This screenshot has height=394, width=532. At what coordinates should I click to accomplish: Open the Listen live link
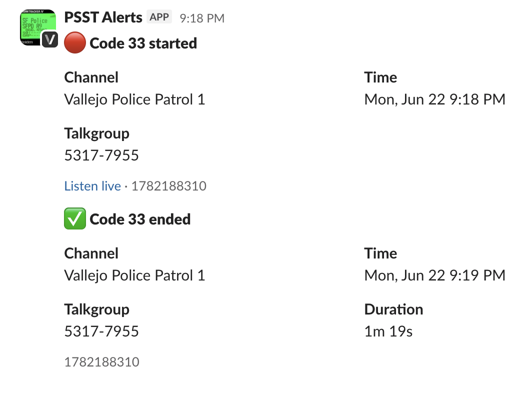click(92, 186)
